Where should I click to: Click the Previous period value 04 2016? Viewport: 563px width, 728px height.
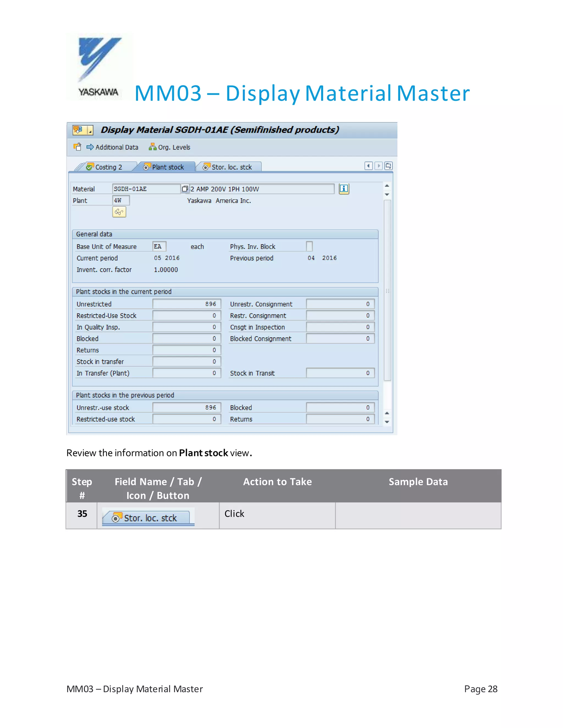[322, 258]
